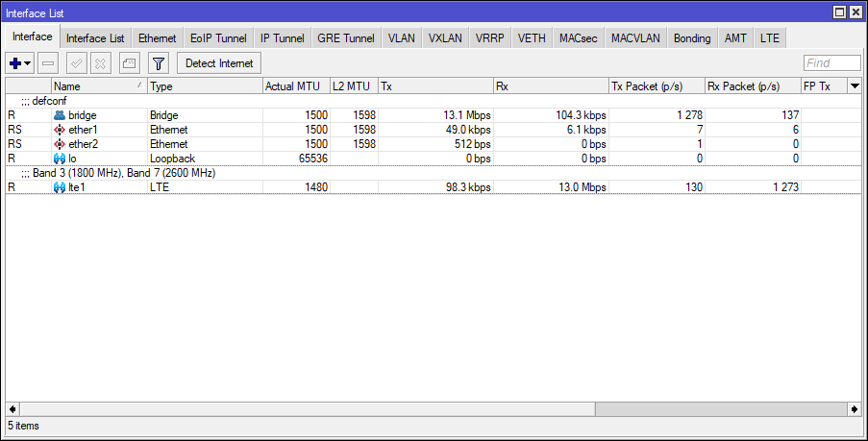Click the ether1 interface icon

pos(60,130)
